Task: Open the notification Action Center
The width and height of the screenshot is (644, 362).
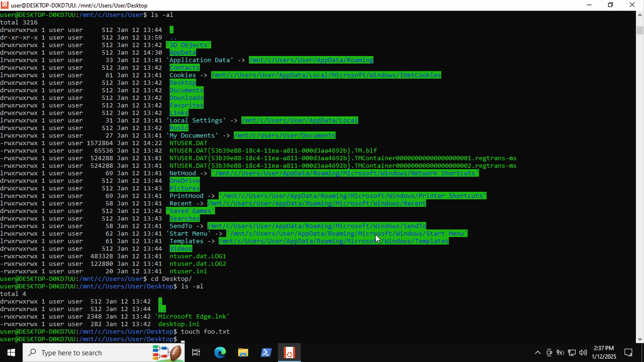Action: tap(628, 353)
